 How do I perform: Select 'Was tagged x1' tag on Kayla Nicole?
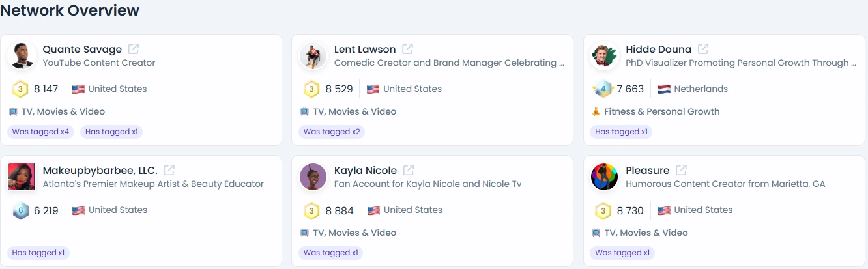331,253
